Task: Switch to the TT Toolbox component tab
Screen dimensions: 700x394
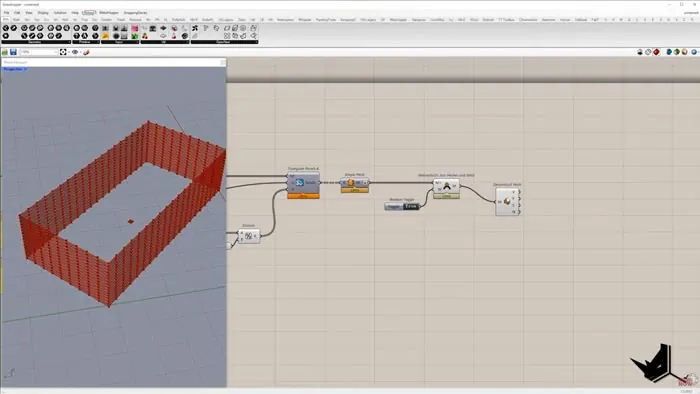Action: click(506, 20)
